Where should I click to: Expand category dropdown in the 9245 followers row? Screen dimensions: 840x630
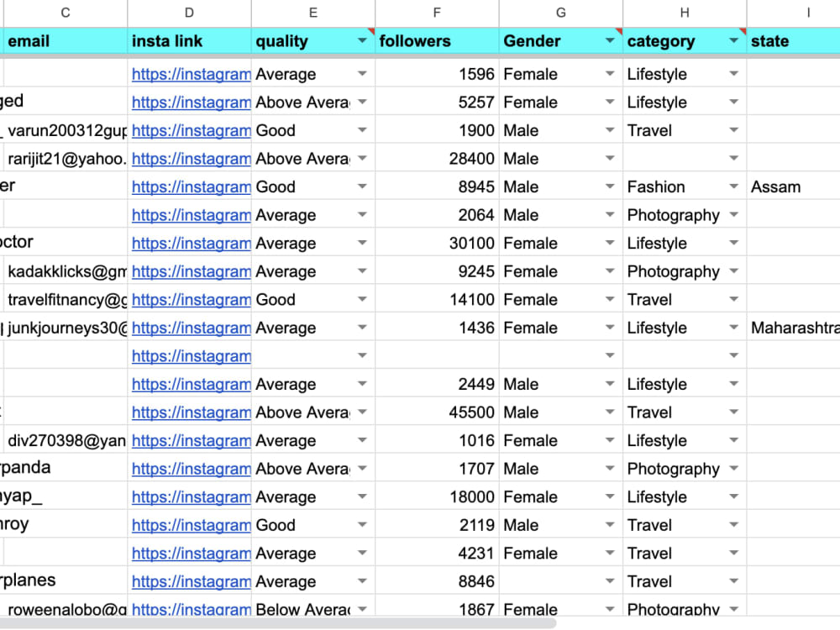pyautogui.click(x=734, y=271)
